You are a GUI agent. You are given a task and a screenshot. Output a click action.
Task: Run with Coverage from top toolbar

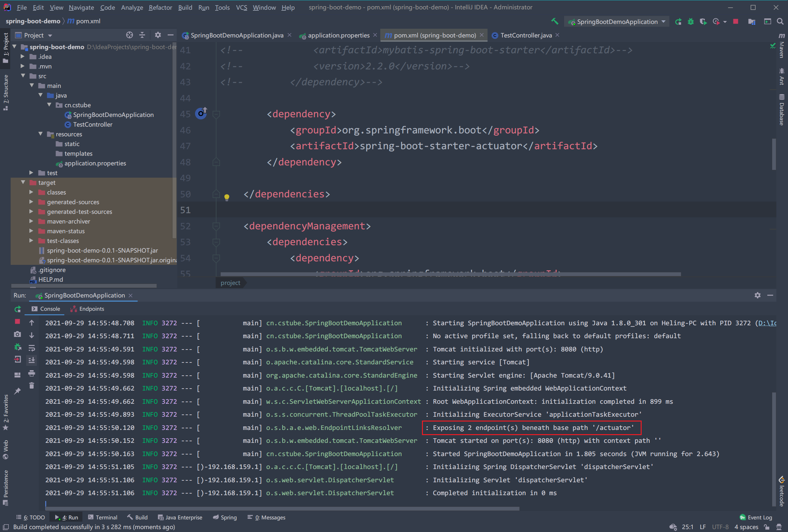(703, 22)
